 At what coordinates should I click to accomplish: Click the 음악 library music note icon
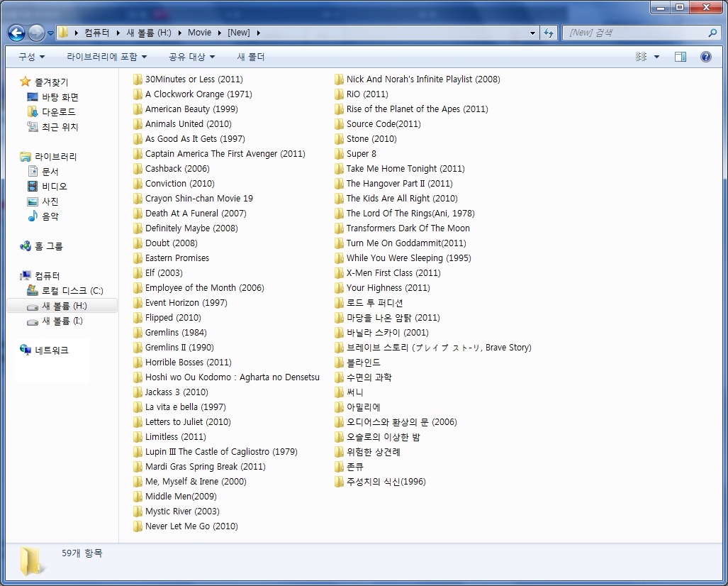click(x=33, y=216)
